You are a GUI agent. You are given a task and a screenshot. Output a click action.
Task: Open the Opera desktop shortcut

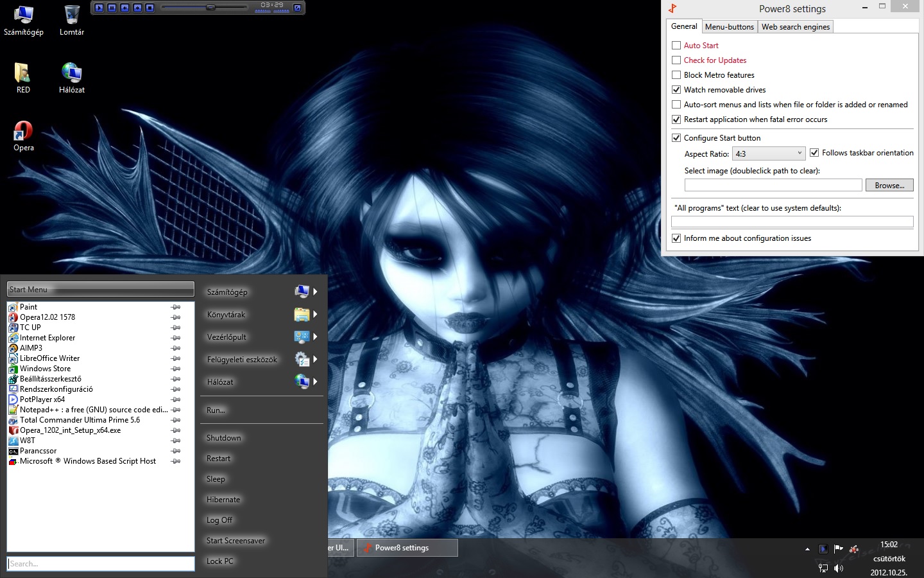coord(23,132)
